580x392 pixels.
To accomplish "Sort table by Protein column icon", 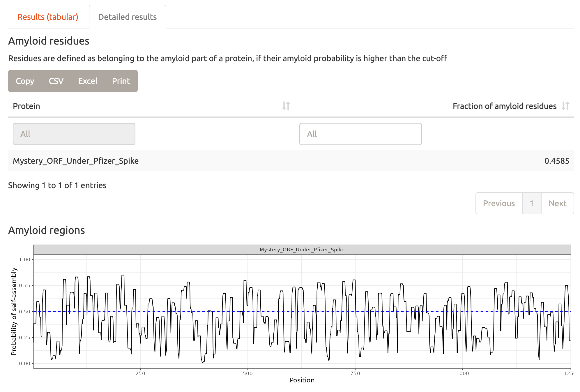I will (x=286, y=106).
